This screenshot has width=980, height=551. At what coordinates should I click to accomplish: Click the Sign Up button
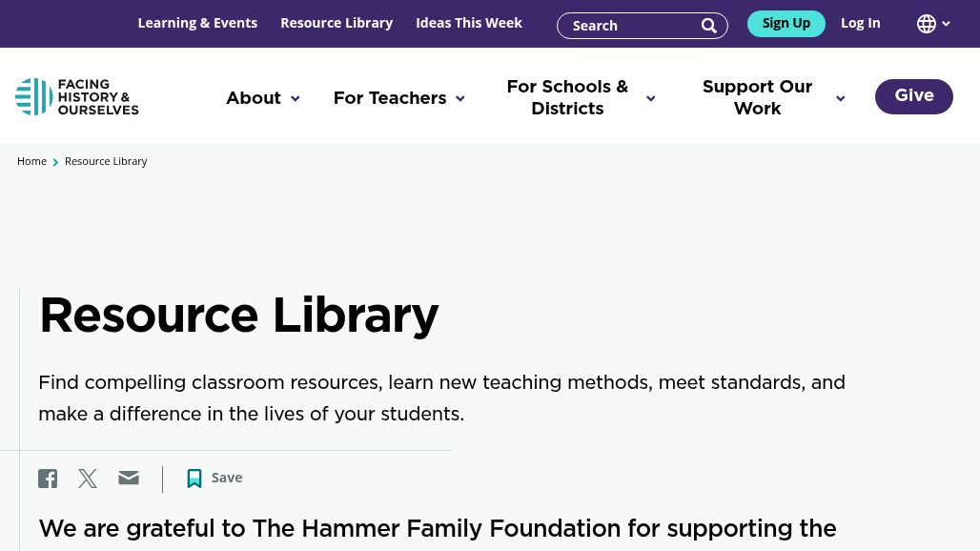[786, 23]
